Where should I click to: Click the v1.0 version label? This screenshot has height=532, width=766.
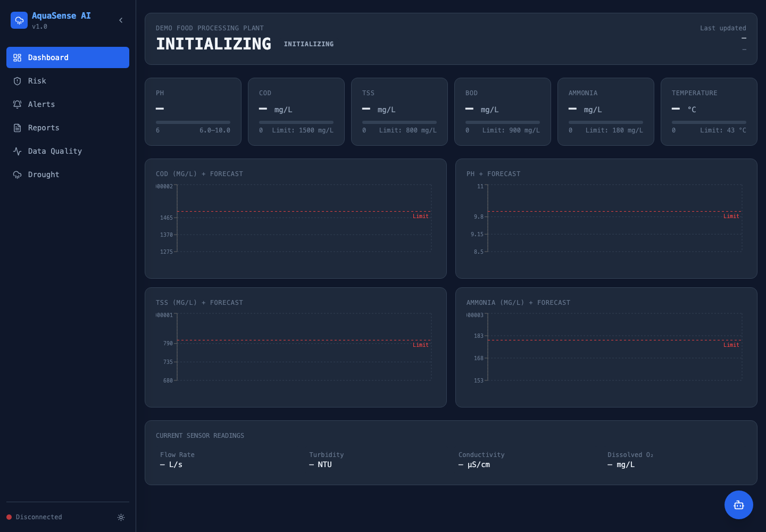point(39,27)
